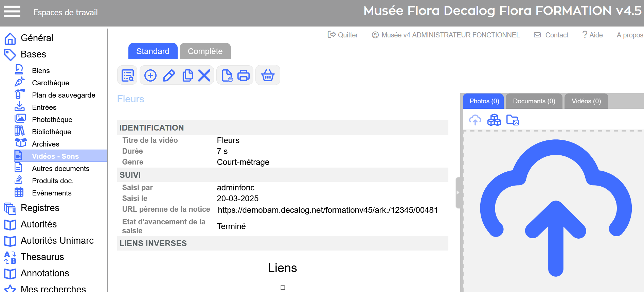Click the stacked cubes icon

pyautogui.click(x=494, y=120)
